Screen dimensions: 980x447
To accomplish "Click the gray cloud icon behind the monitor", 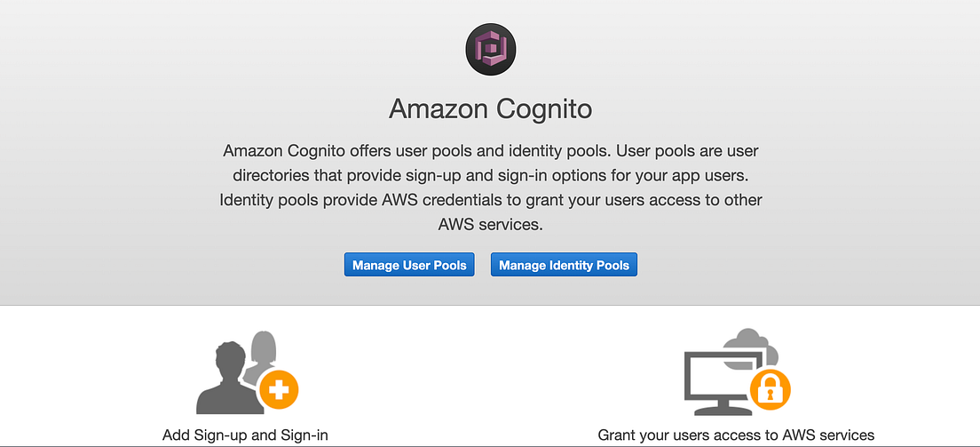I will (x=750, y=342).
